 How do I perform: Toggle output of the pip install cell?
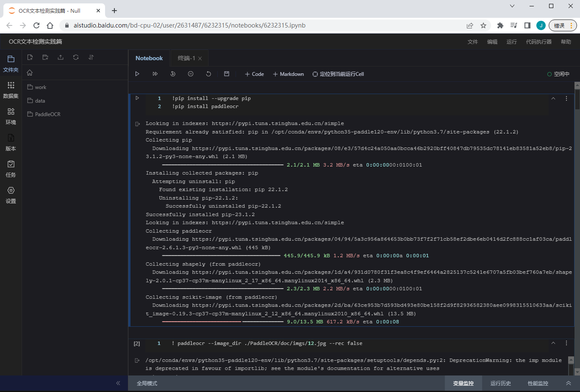(x=137, y=124)
